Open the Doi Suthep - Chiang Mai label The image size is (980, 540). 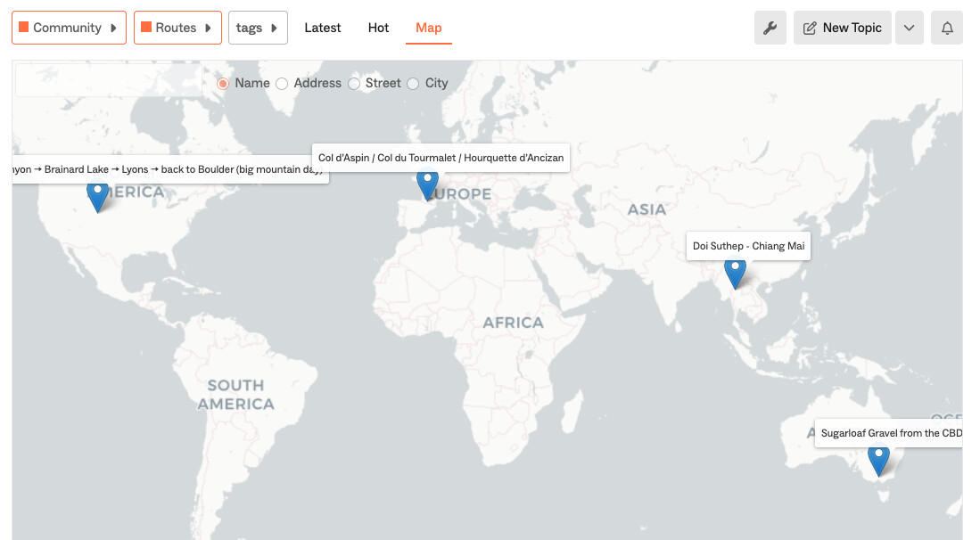click(748, 246)
